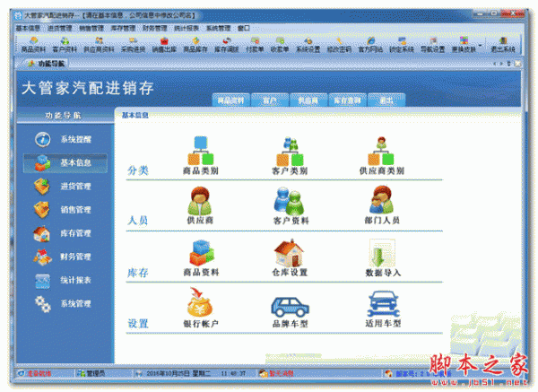Screen dimensions: 538x392
Task: Open the 销售管理 menu
Action: [x=91, y=28]
